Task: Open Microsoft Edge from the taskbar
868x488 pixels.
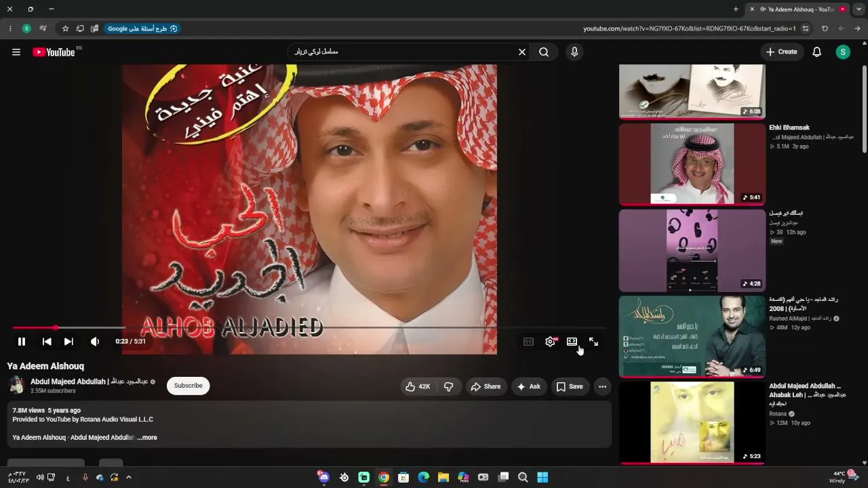Action: tap(423, 477)
